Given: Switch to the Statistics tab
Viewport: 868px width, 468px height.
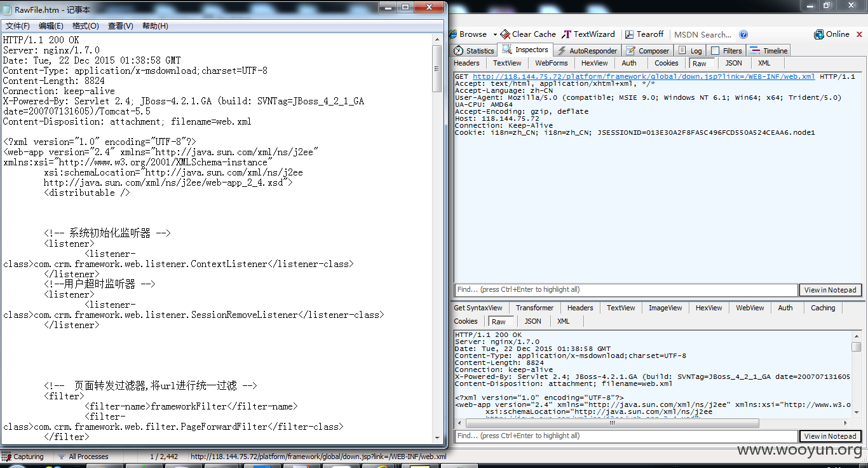Looking at the screenshot, I should coord(474,51).
